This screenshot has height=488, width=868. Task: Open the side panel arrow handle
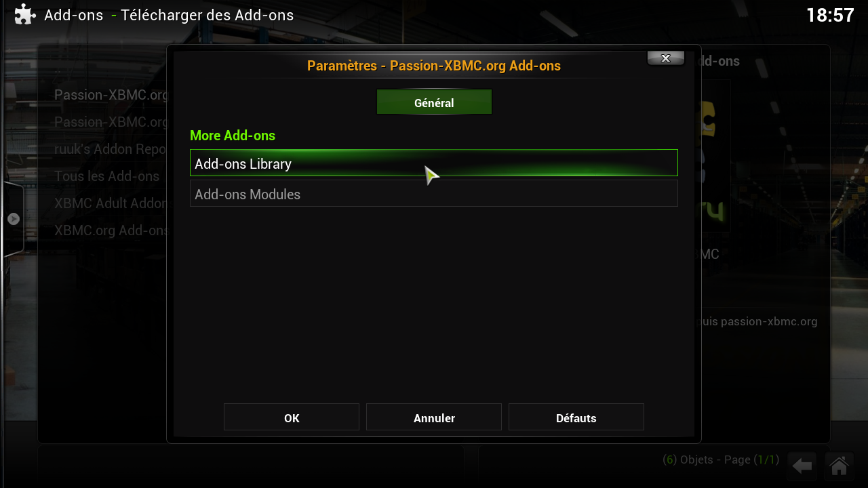[x=14, y=219]
